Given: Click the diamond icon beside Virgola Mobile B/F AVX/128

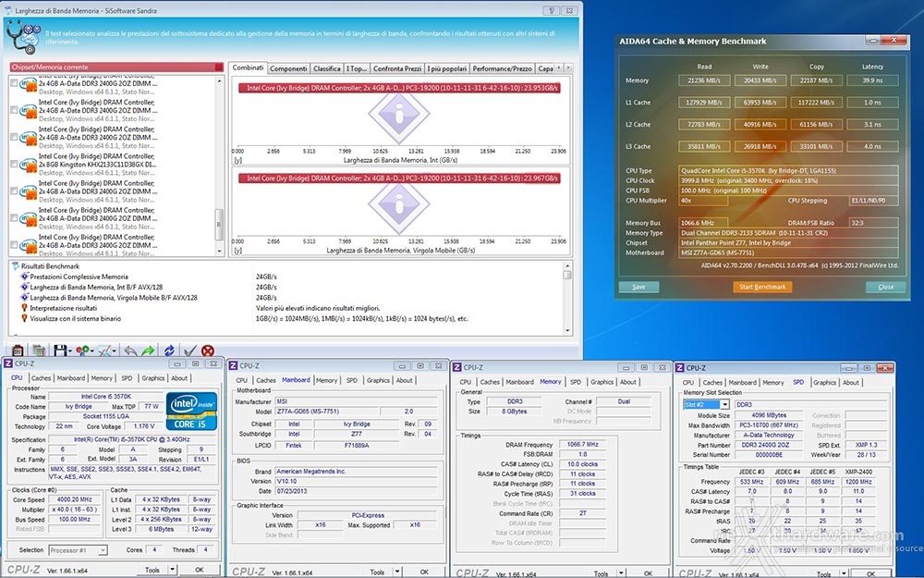Looking at the screenshot, I should (x=24, y=297).
